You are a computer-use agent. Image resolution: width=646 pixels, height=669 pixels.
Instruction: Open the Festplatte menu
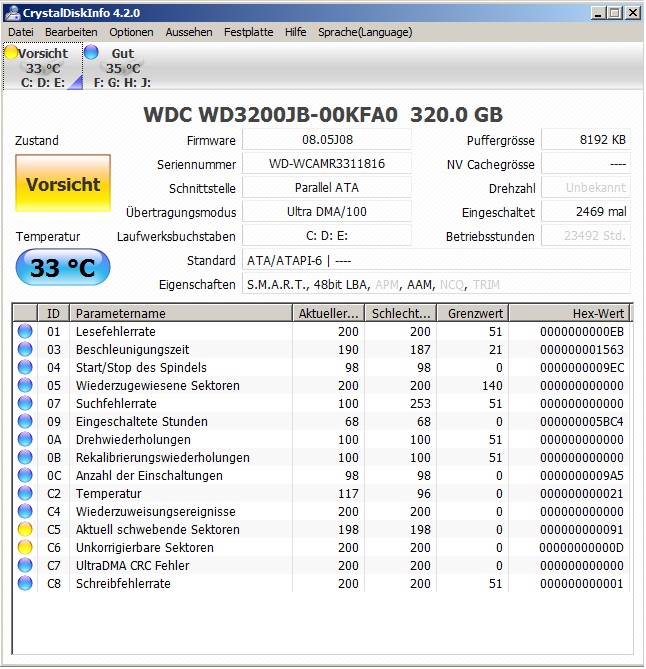click(248, 32)
